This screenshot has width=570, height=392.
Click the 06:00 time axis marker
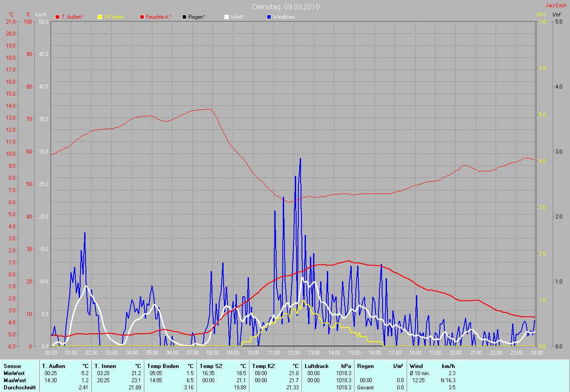(x=172, y=352)
